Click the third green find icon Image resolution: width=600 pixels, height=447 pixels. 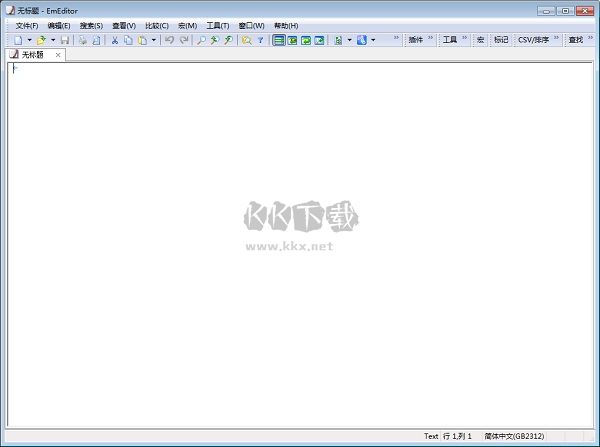228,40
